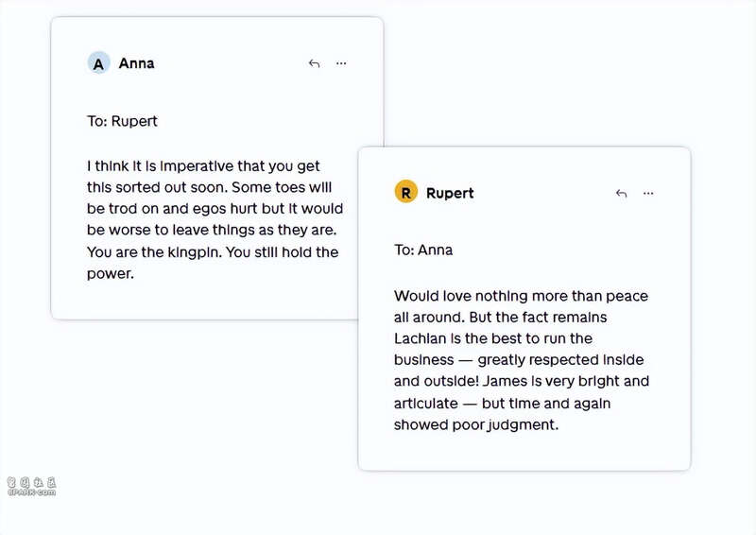Click Rupert's yellow "R" avatar
Screen dimensions: 756x535
tap(405, 193)
